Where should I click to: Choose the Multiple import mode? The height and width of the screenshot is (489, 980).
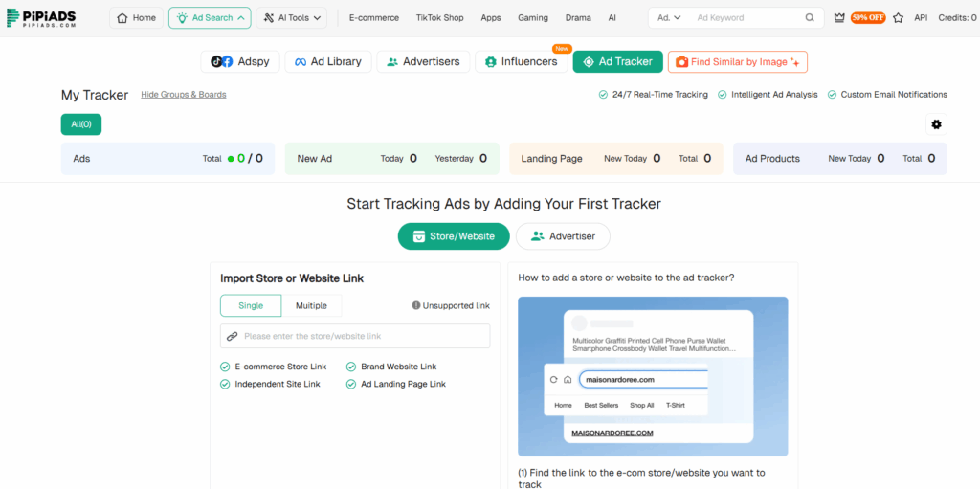tap(311, 306)
